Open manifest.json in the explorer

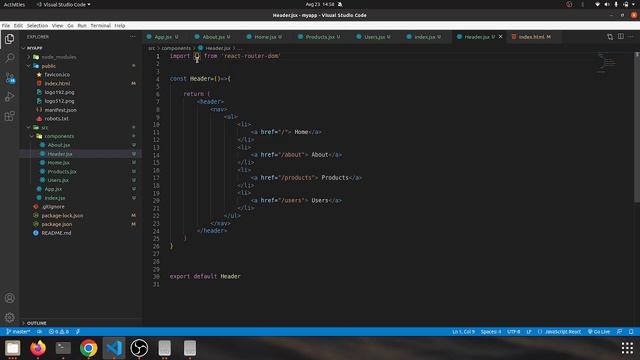point(60,110)
